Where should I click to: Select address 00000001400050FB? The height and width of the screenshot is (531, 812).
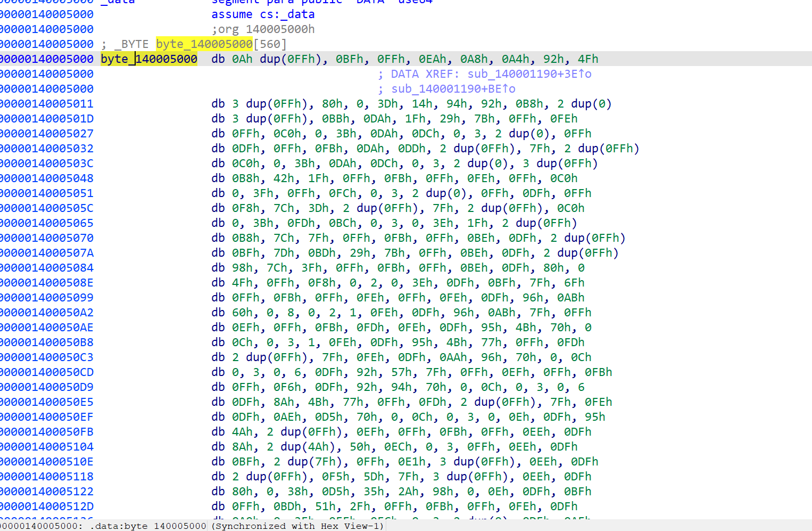coord(47,432)
